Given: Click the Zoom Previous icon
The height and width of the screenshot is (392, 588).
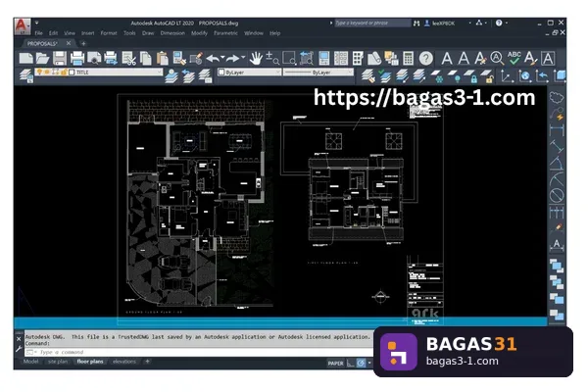Looking at the screenshot, I should tap(307, 58).
